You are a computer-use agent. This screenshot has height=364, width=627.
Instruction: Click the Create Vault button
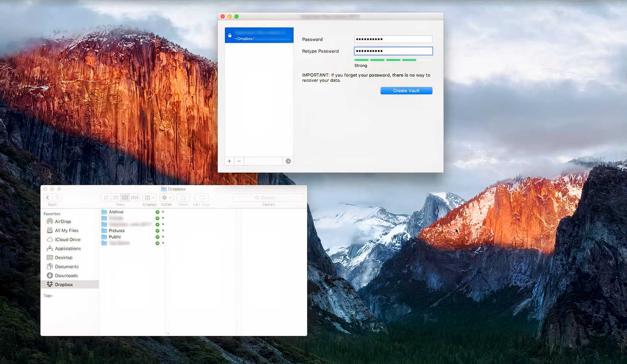point(406,90)
